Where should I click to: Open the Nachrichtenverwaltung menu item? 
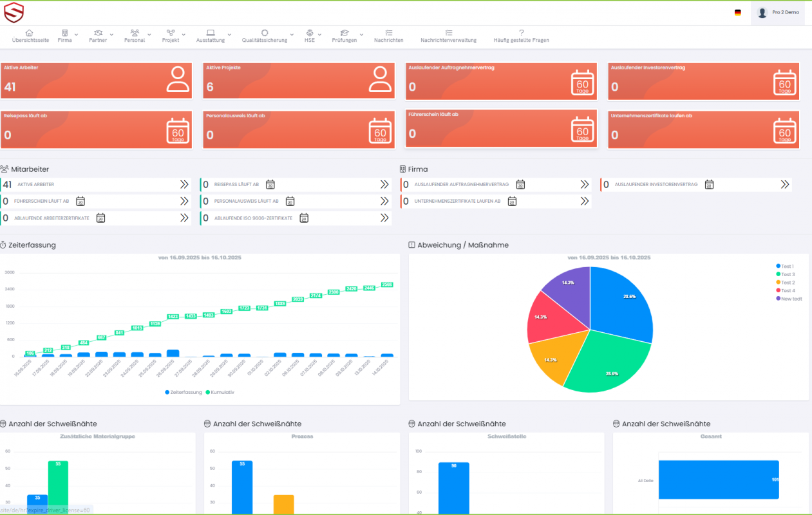click(x=448, y=36)
